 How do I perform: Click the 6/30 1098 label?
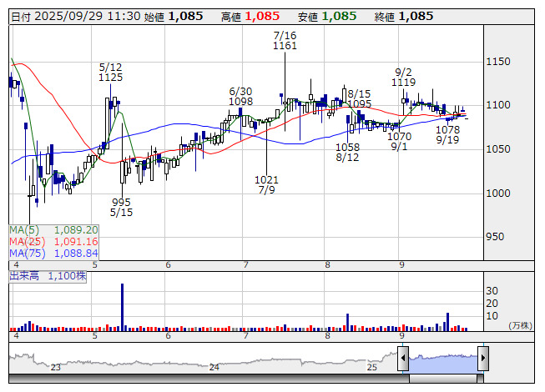pyautogui.click(x=240, y=97)
